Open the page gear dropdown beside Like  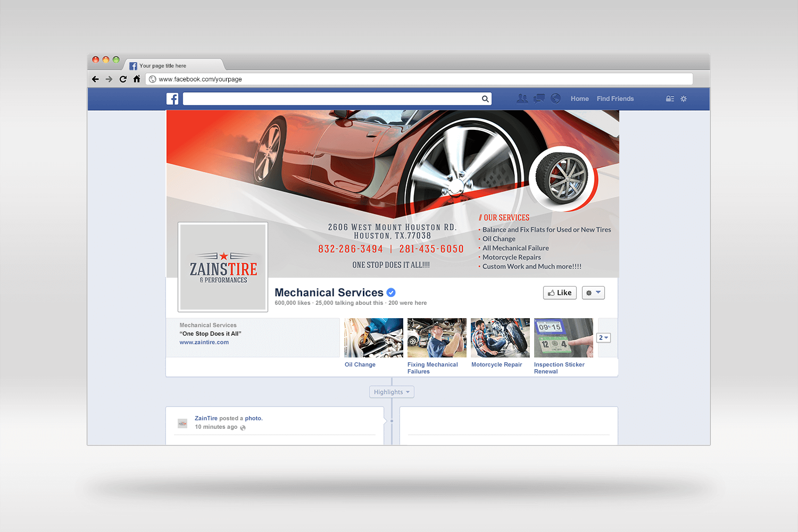593,293
